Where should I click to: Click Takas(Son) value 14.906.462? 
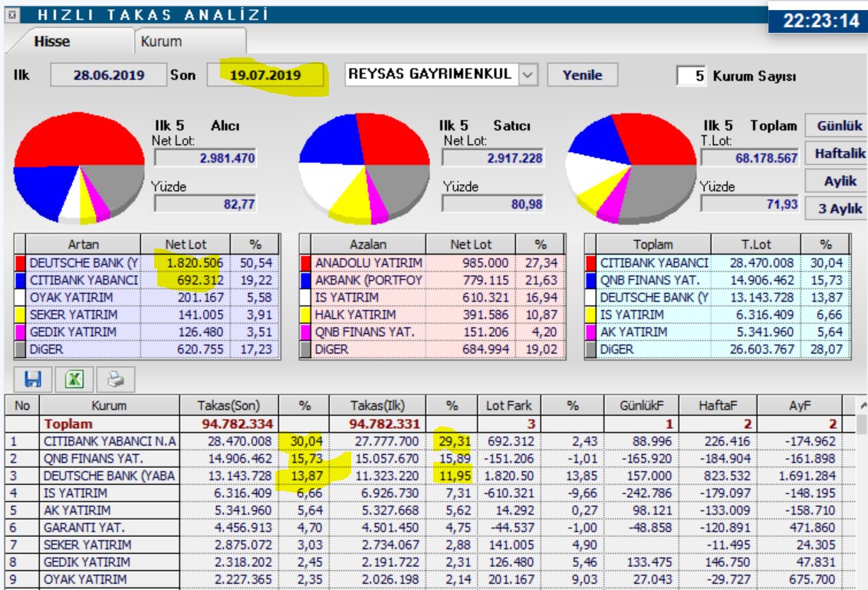(x=240, y=459)
